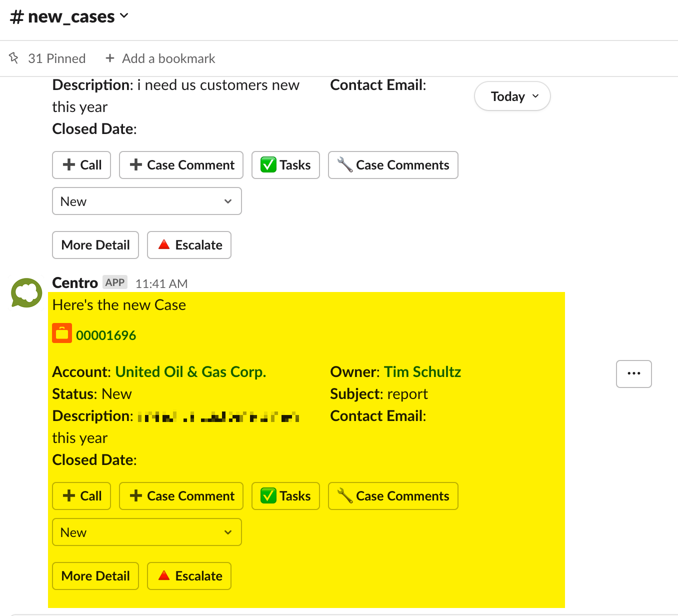
Task: Open the Today date jump dropdown
Action: tap(512, 96)
